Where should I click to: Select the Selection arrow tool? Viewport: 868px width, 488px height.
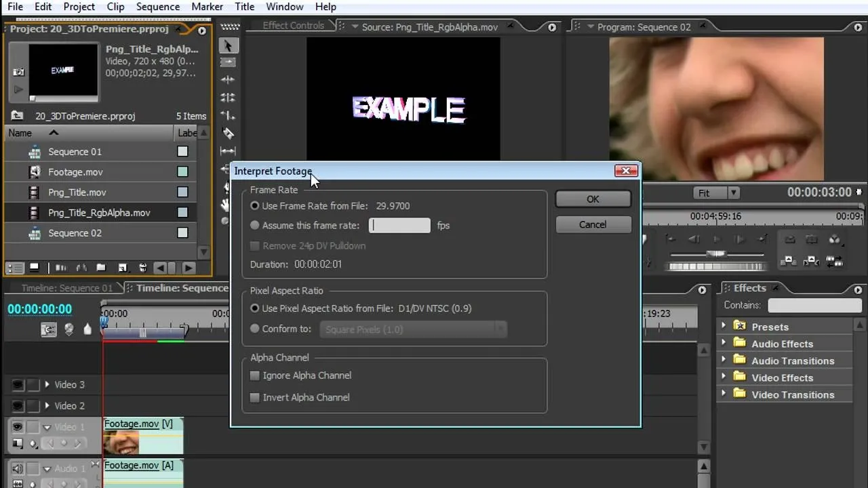[x=228, y=45]
